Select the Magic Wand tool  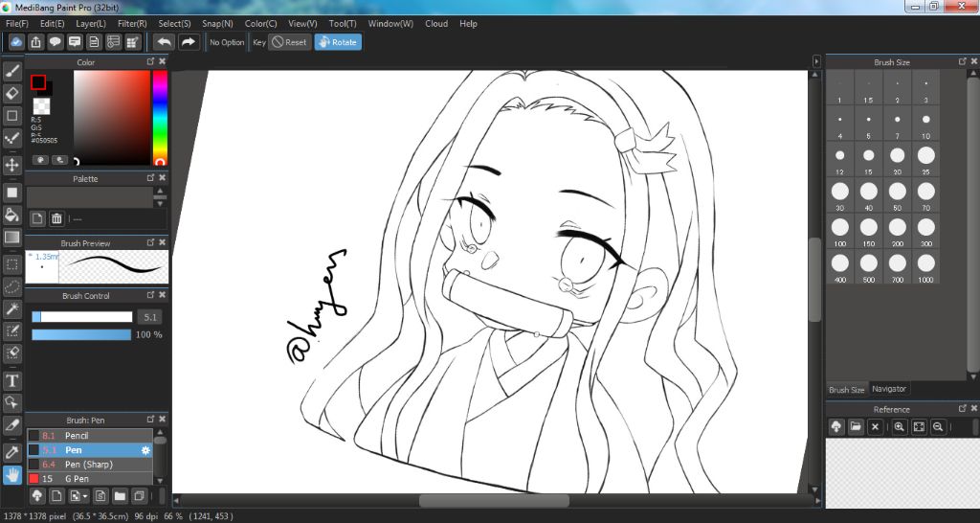(x=11, y=308)
